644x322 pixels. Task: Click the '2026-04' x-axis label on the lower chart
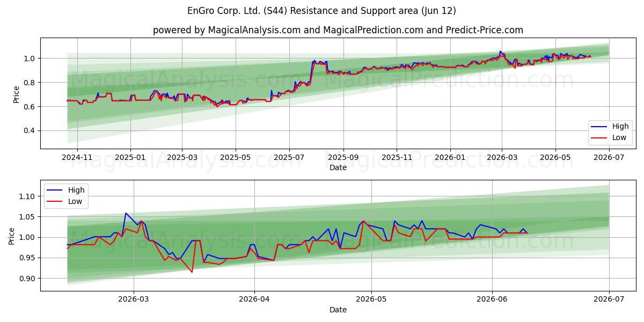tap(254, 300)
